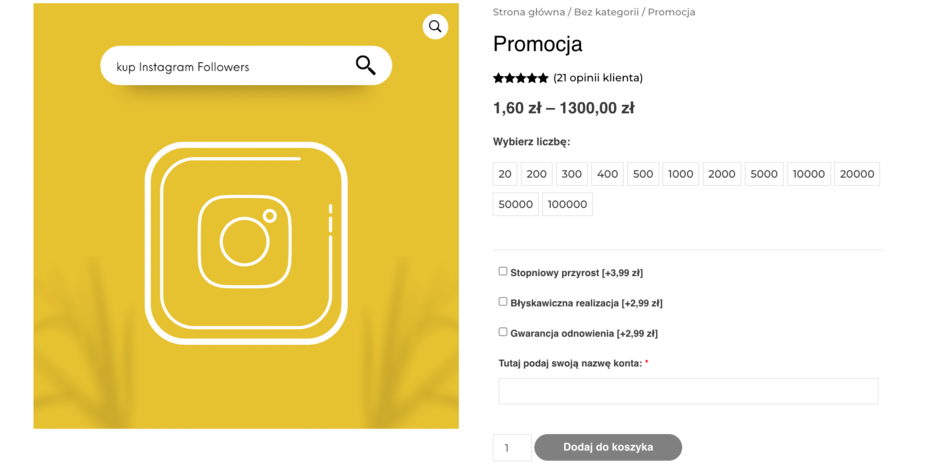Image resolution: width=939 pixels, height=466 pixels.
Task: Choose the 20000 followers option
Action: click(857, 174)
